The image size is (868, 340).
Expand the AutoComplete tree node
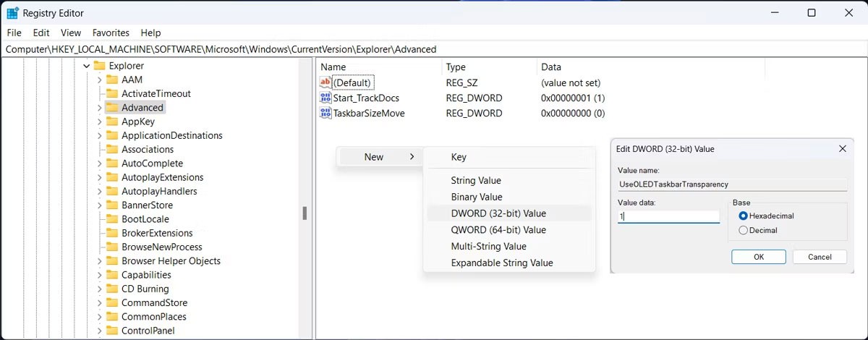pyautogui.click(x=100, y=163)
